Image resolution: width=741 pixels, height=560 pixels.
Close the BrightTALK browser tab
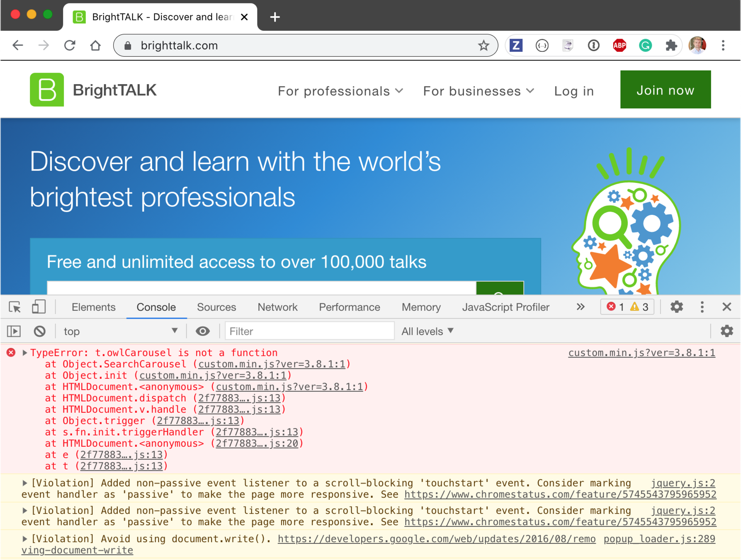245,17
